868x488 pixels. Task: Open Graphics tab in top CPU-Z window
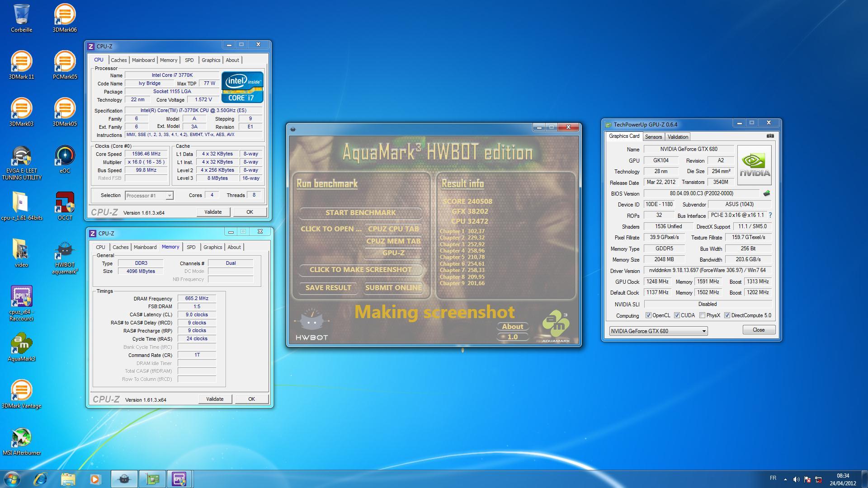pos(211,60)
